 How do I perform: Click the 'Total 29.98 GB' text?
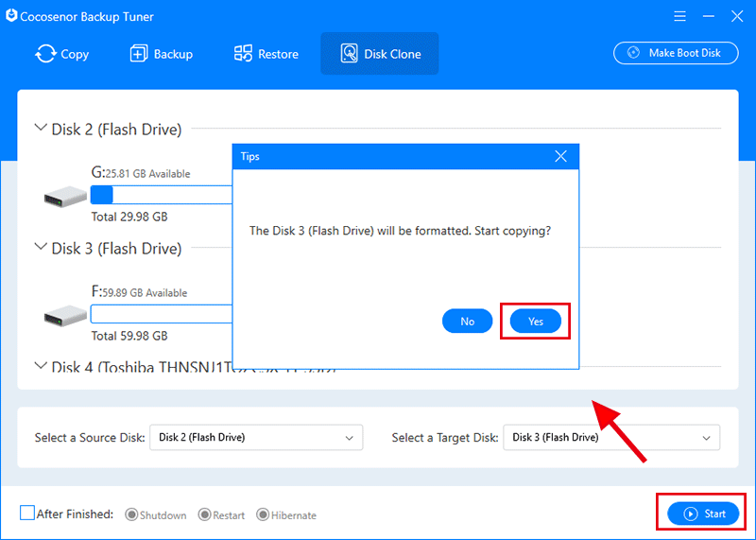[x=129, y=217]
